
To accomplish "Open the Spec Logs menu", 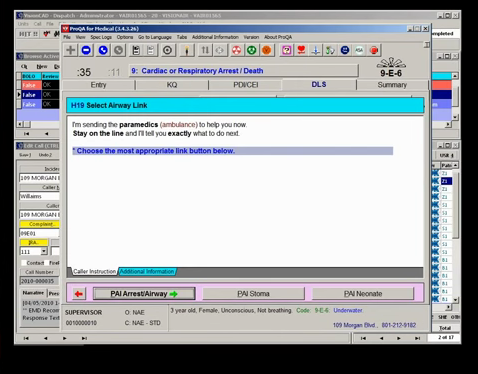I will pyautogui.click(x=101, y=37).
